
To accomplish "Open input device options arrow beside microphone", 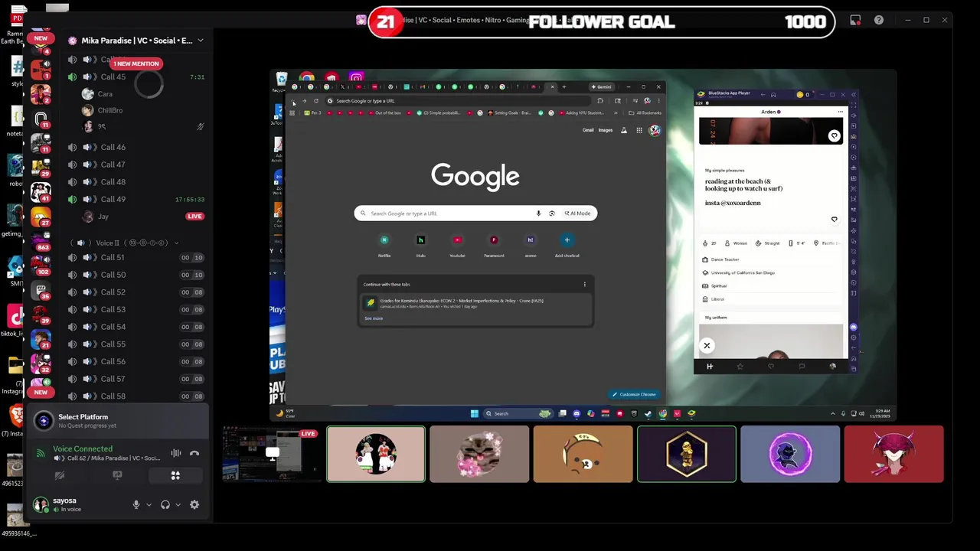I will click(x=149, y=504).
